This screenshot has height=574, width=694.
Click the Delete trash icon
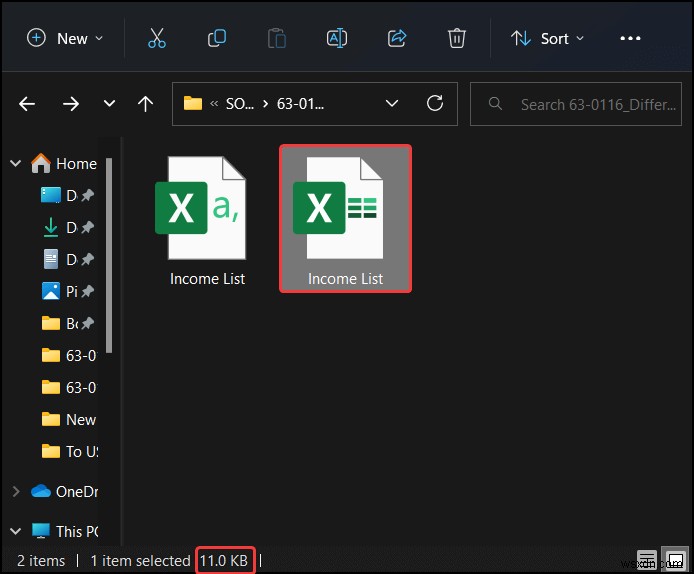(457, 39)
